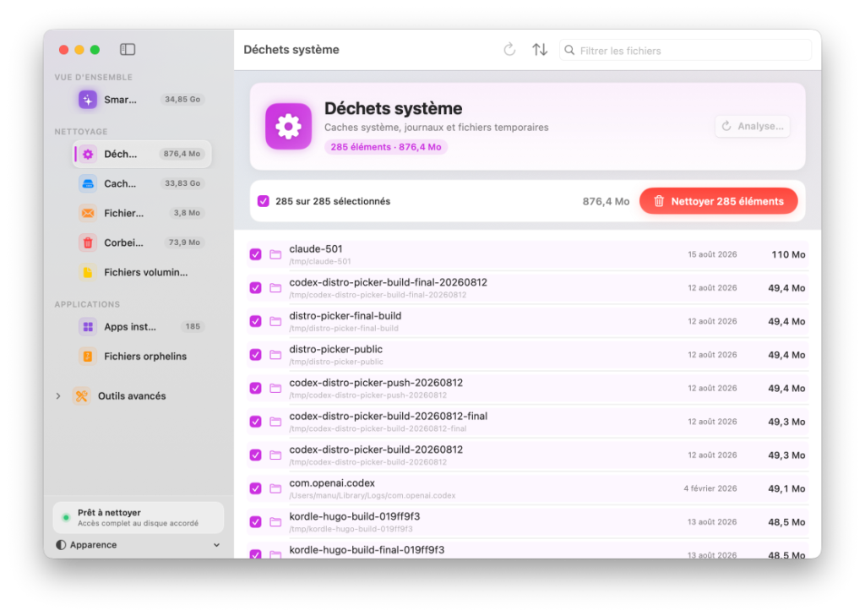Screen dimensions: 865x616
Task: Click the Déchets système gear sidebar icon
Action: click(88, 154)
